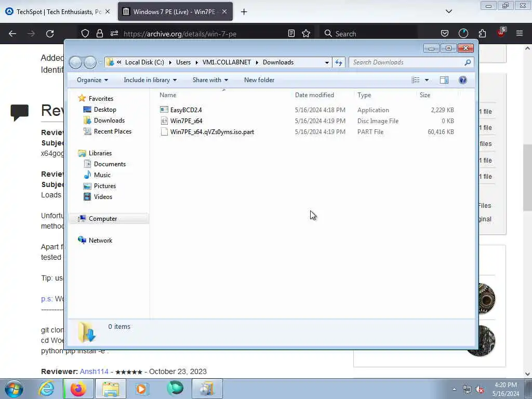Open the Music library

pyautogui.click(x=102, y=175)
